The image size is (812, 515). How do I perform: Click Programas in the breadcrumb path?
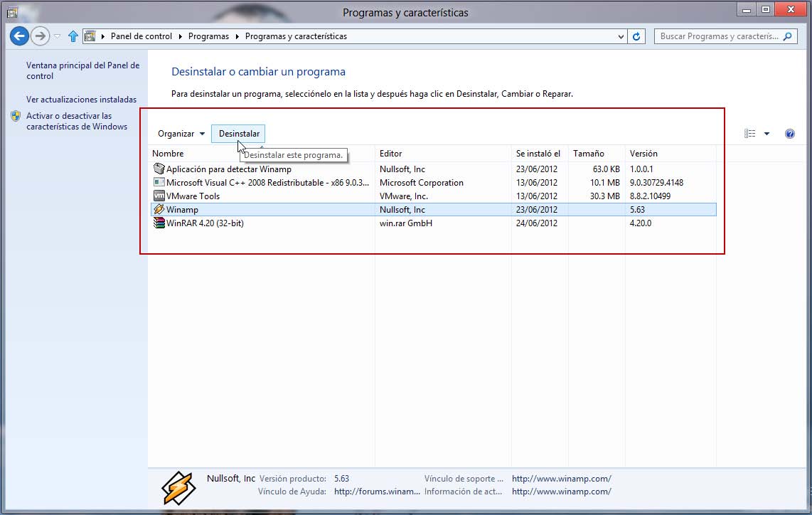[x=208, y=36]
